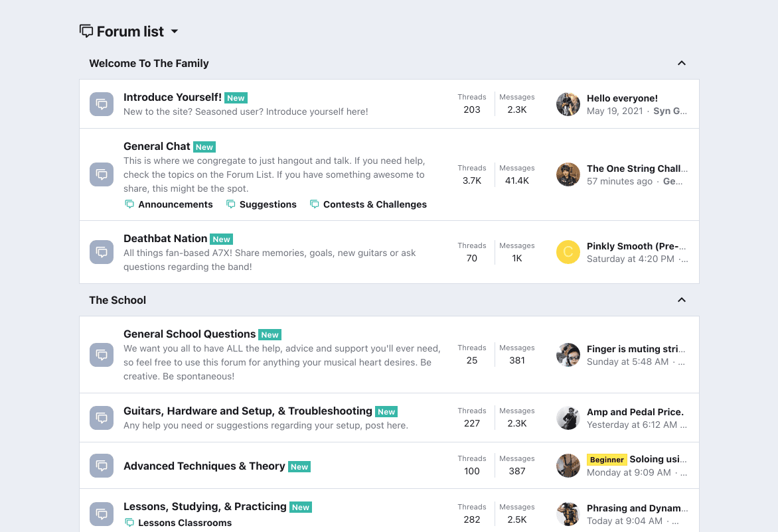The image size is (778, 532).
Task: Click the Advanced Techniques & Theory forum icon
Action: tap(102, 466)
